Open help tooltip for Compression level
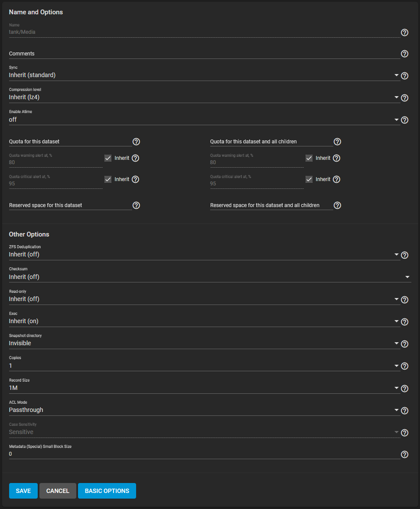The image size is (420, 509). click(404, 98)
